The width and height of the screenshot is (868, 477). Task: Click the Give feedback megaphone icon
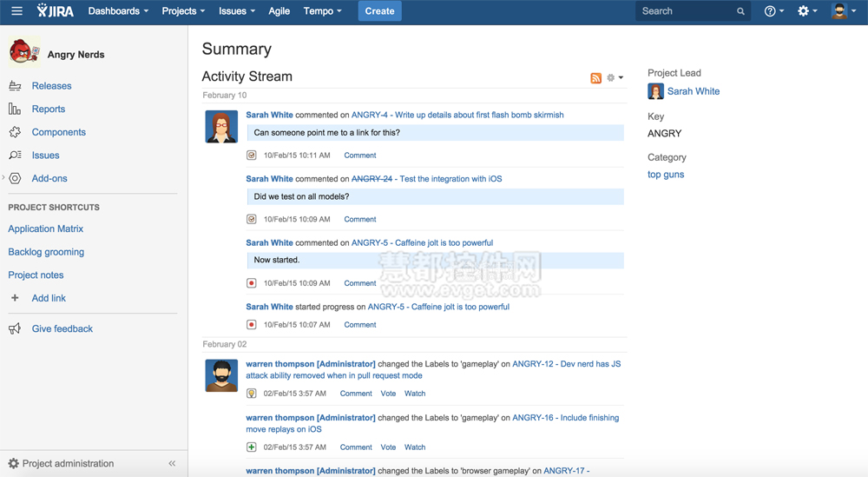[15, 328]
